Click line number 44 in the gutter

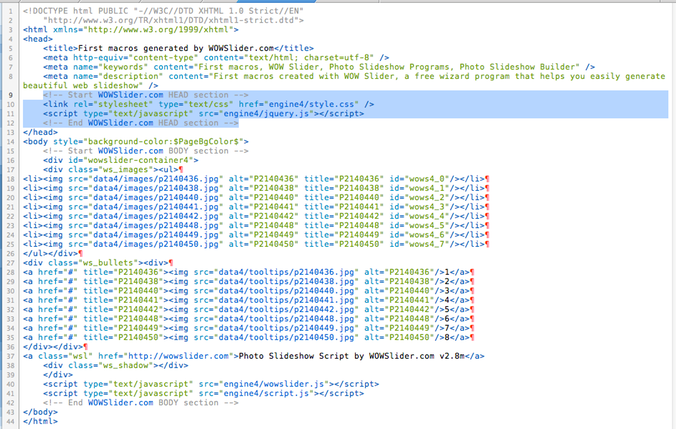tap(10, 422)
